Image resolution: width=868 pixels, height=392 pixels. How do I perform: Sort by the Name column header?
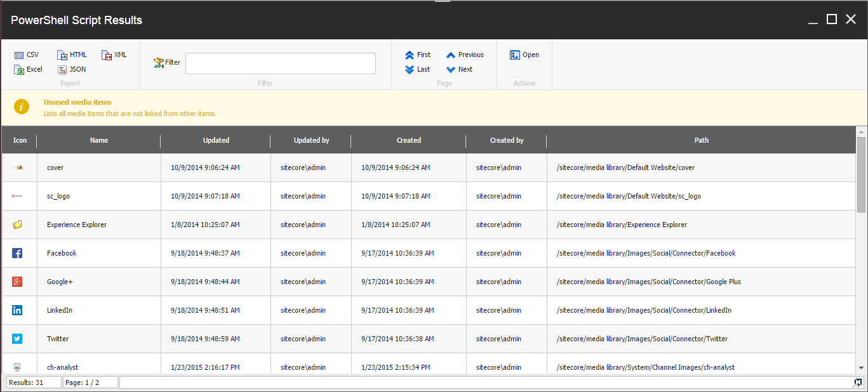point(99,140)
